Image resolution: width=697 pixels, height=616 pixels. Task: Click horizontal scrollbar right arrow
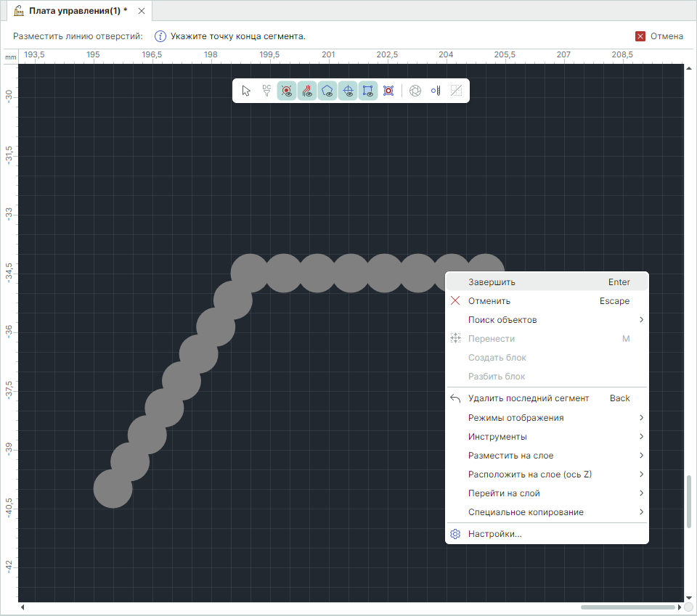(x=680, y=607)
